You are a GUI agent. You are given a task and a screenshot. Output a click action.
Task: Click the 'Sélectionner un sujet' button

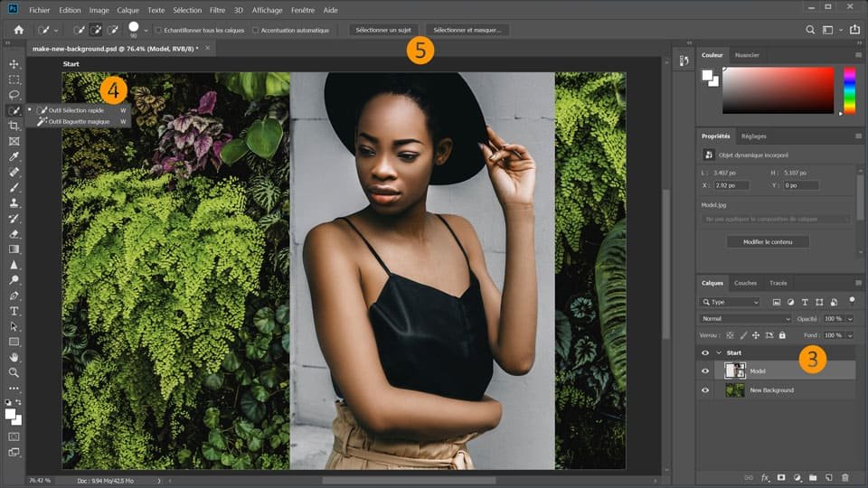(383, 30)
